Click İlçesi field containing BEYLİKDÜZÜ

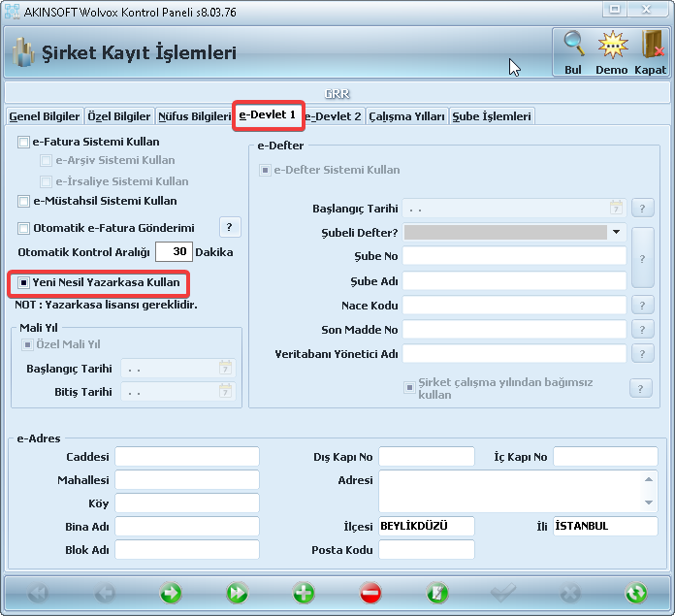[427, 526]
